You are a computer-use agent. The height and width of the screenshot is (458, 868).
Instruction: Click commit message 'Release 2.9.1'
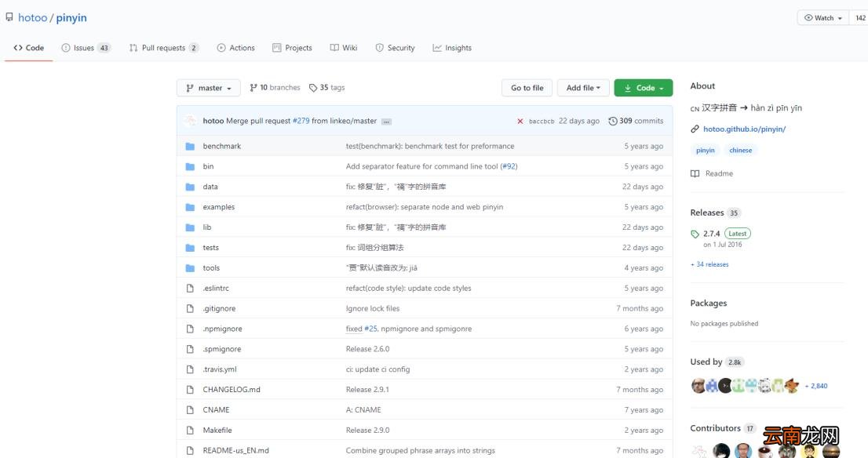click(x=367, y=390)
